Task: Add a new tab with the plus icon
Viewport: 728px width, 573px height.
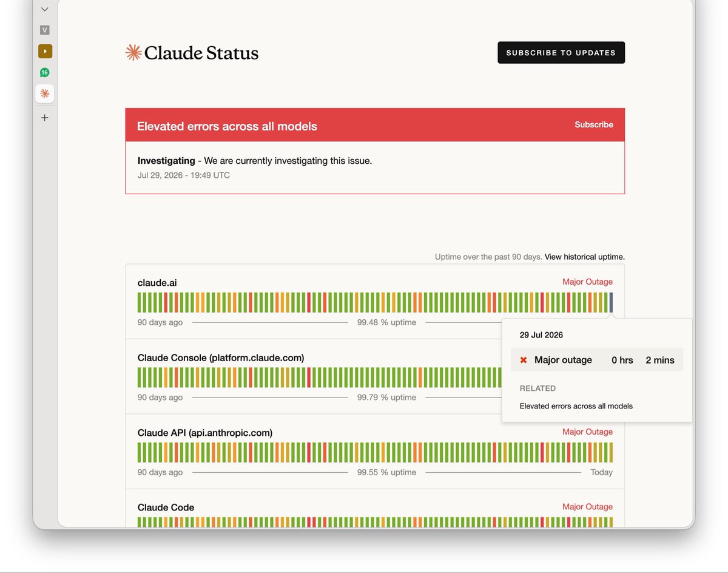Action: 44,118
